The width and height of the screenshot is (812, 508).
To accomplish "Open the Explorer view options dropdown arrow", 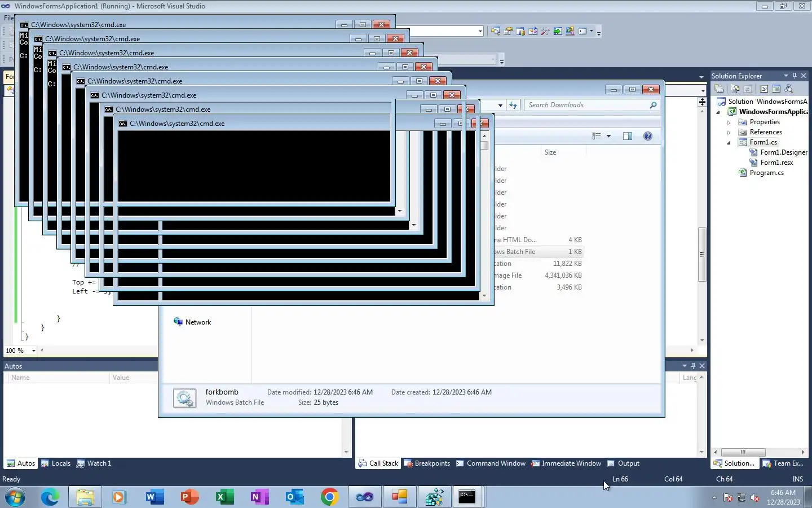I will (x=609, y=136).
